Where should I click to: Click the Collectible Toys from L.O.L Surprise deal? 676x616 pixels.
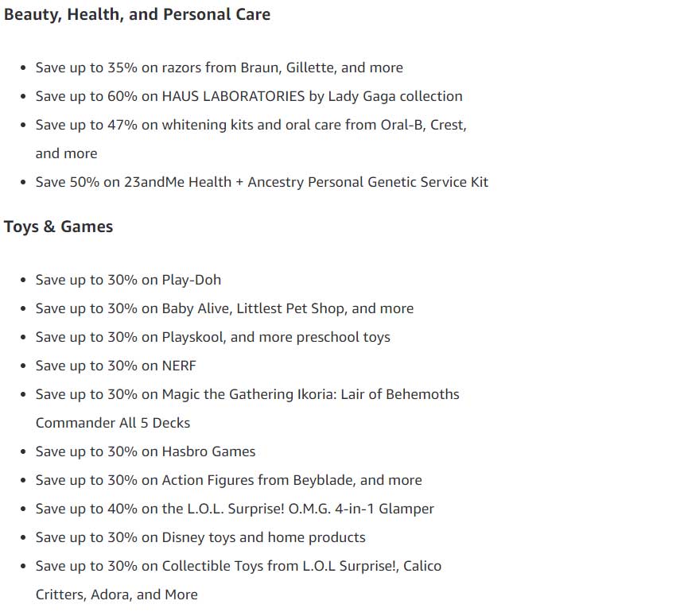click(x=238, y=566)
